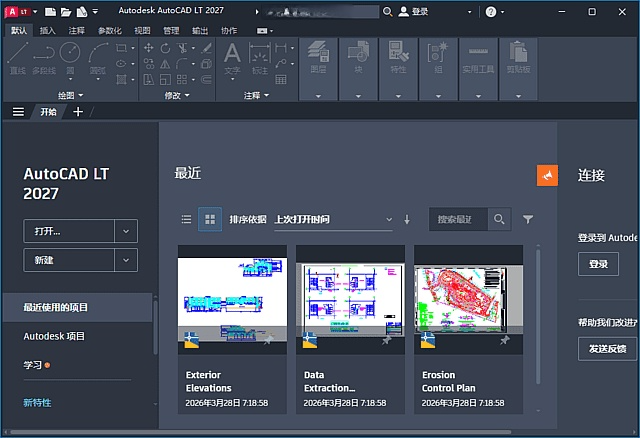Switch recent files to list view

coord(186,219)
